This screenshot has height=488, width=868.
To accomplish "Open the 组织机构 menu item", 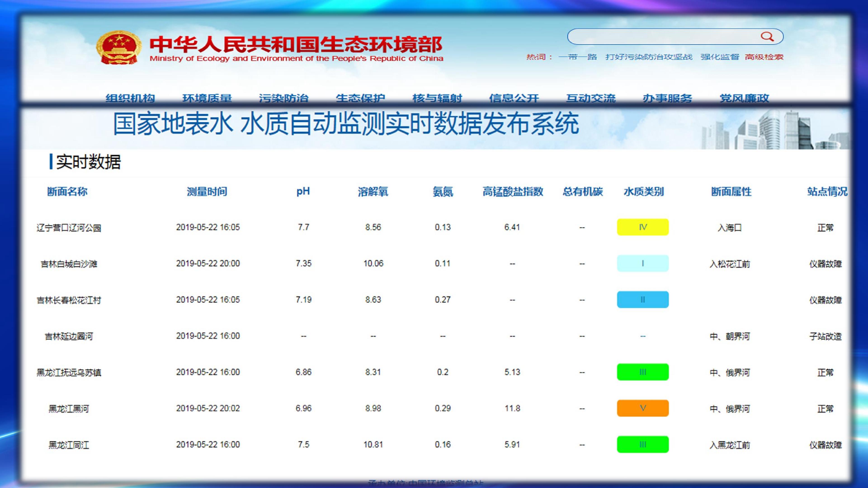I will 130,98.
